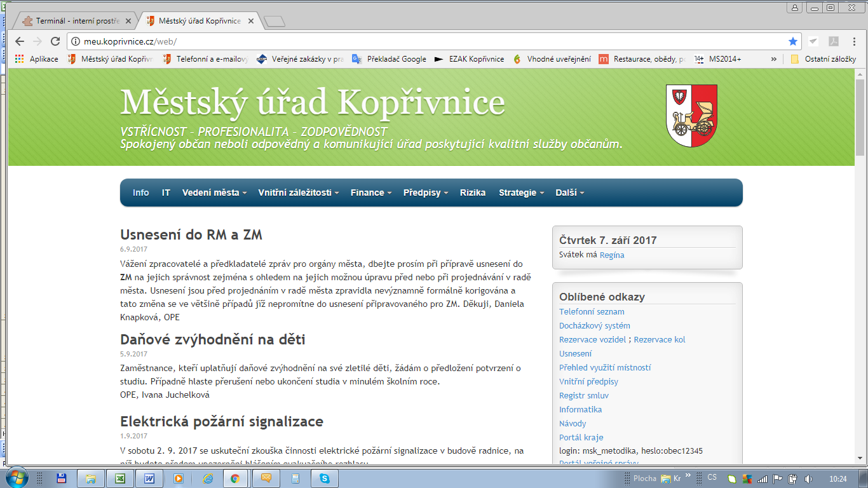Open the Rezervace kol link

point(660,340)
